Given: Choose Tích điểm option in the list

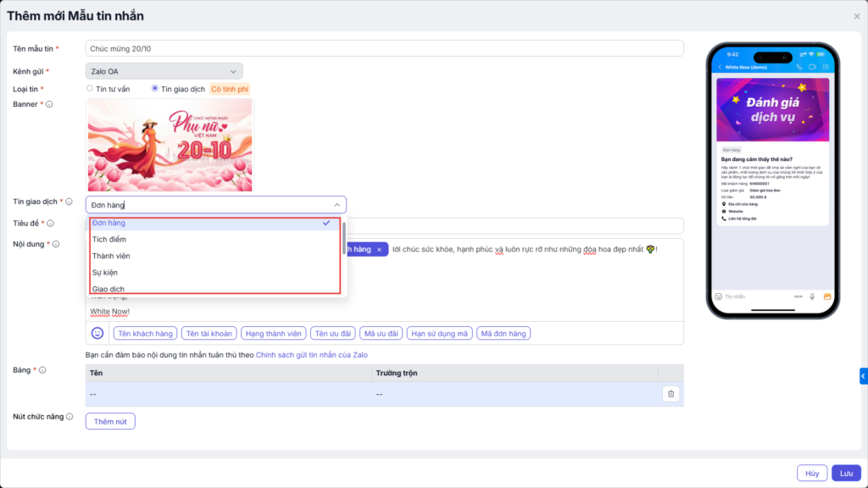Looking at the screenshot, I should (x=214, y=239).
